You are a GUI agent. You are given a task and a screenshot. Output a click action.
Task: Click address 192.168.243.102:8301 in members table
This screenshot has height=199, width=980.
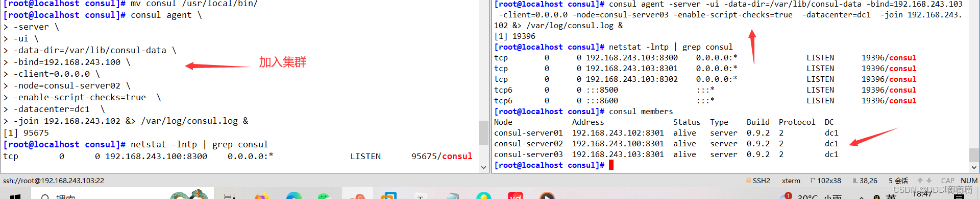(x=618, y=133)
